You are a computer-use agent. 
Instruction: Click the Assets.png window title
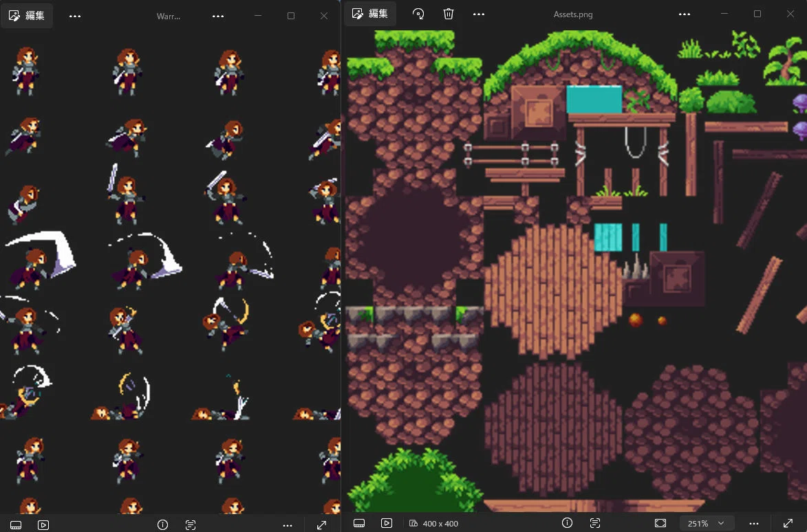[x=573, y=14]
